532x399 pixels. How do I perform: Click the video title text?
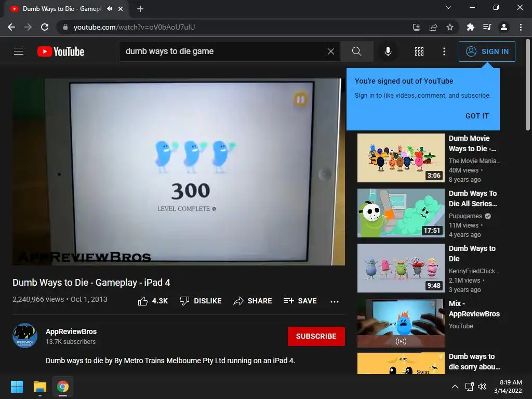point(91,283)
